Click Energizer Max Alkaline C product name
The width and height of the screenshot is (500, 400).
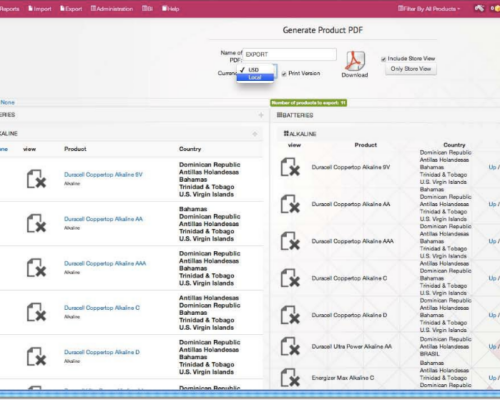pyautogui.click(x=343, y=378)
